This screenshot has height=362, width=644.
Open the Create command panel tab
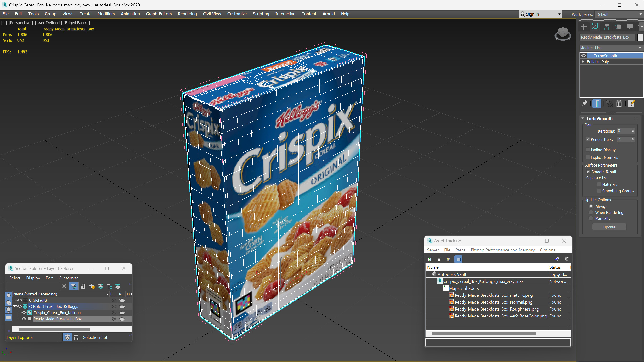tap(583, 27)
